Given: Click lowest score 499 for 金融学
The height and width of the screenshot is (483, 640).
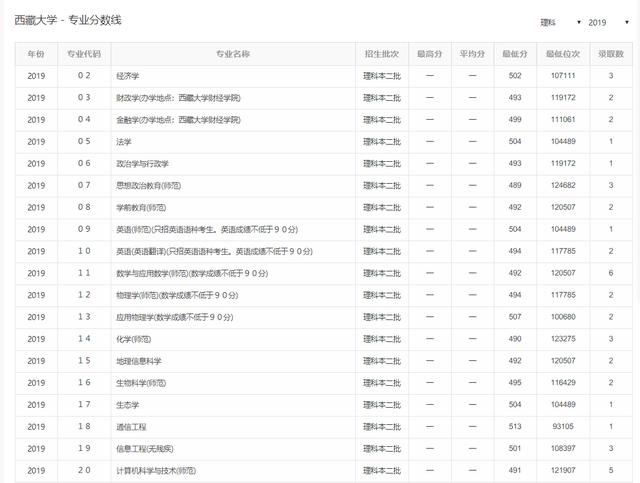Looking at the screenshot, I should coord(515,120).
